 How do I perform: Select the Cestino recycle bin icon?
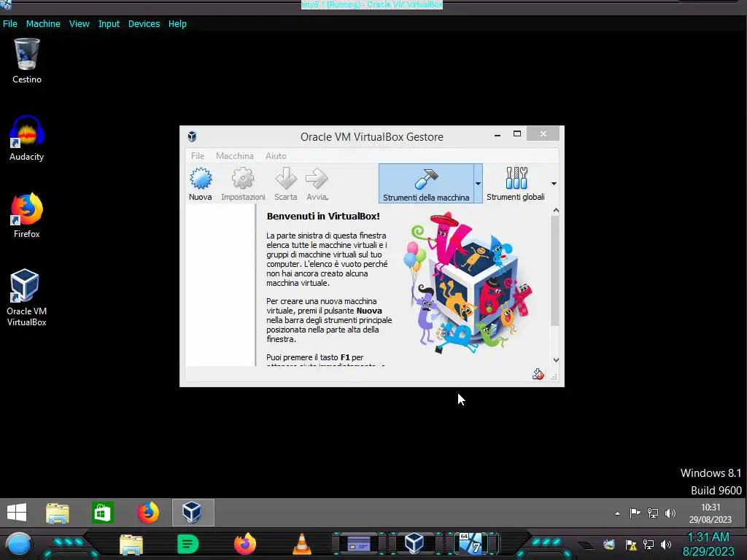coord(27,61)
